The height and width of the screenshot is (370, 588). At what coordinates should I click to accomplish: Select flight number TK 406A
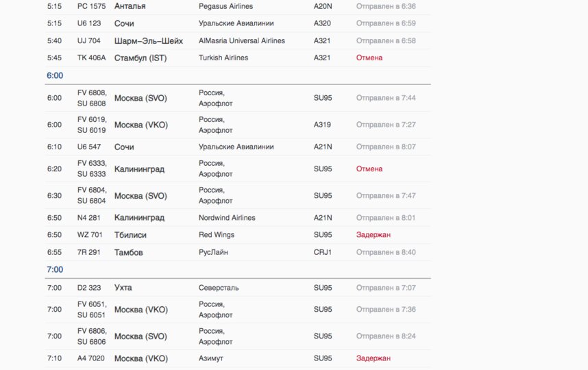(91, 58)
